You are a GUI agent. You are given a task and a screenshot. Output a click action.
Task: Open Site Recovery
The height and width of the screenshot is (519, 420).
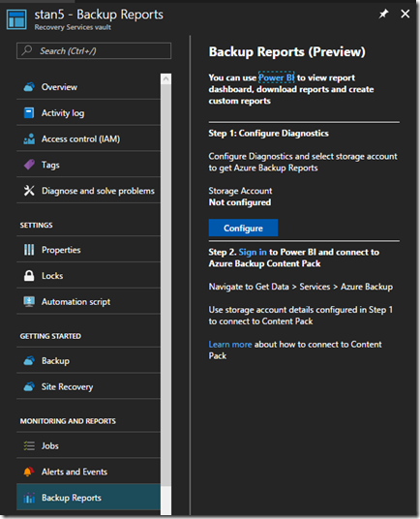coord(89,386)
